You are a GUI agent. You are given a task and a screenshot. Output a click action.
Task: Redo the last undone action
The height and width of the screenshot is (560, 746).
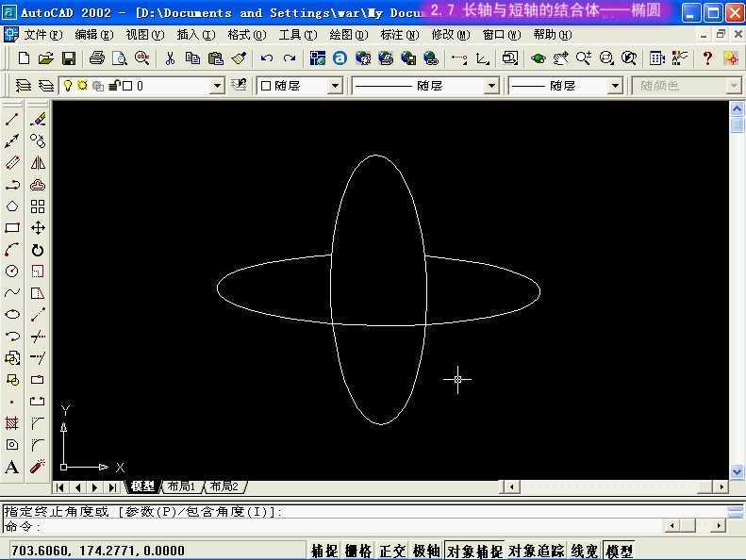click(x=290, y=58)
